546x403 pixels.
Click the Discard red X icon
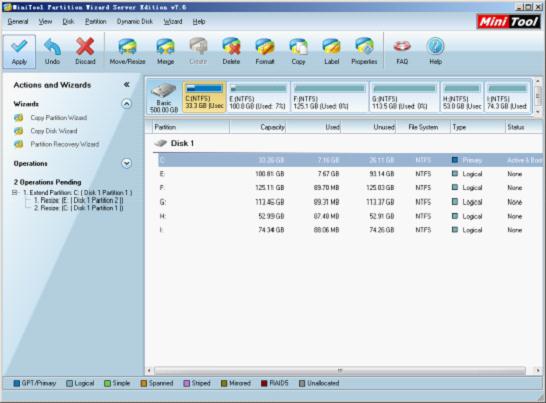tap(85, 47)
